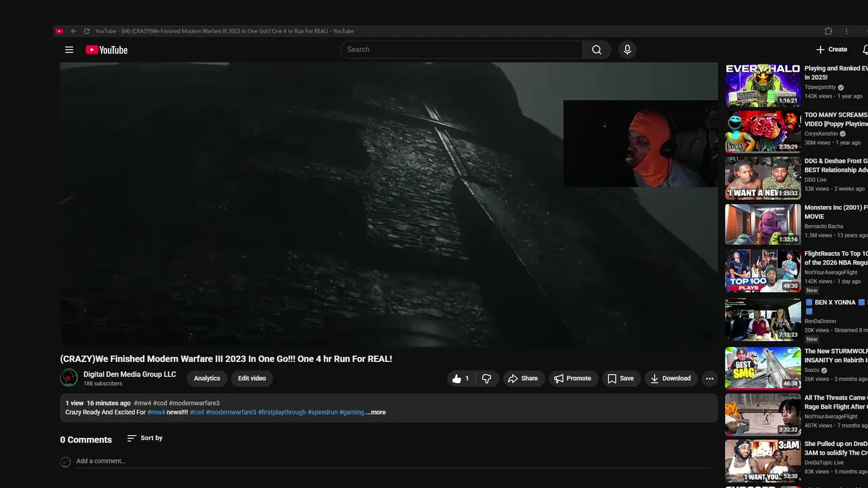The height and width of the screenshot is (488, 868).
Task: Click the #mw4 hashtag in the description text
Action: (x=156, y=412)
